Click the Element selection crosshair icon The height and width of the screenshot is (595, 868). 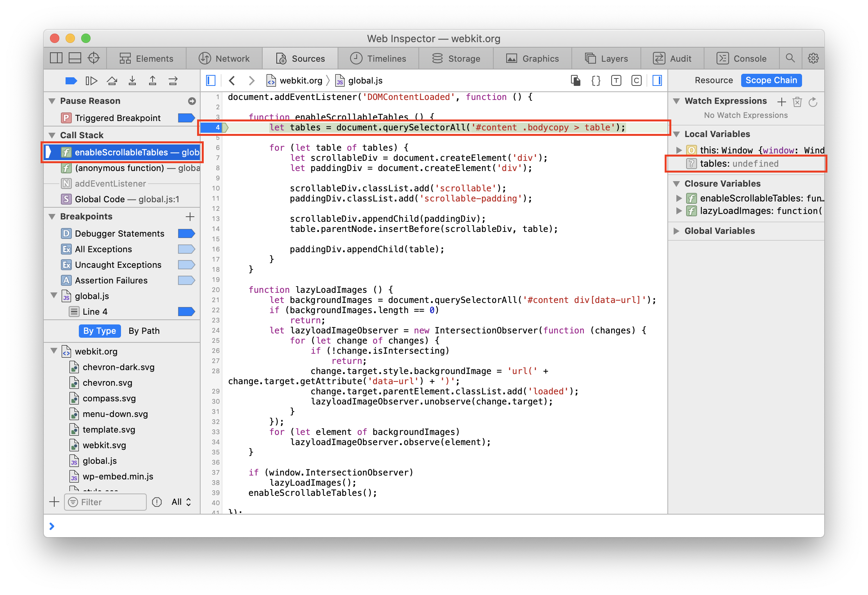point(94,58)
